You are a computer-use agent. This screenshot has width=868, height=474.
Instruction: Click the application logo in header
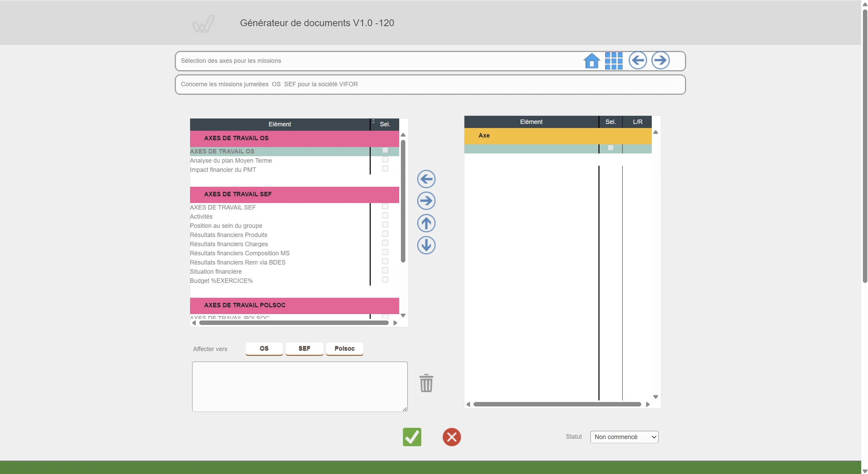[203, 24]
